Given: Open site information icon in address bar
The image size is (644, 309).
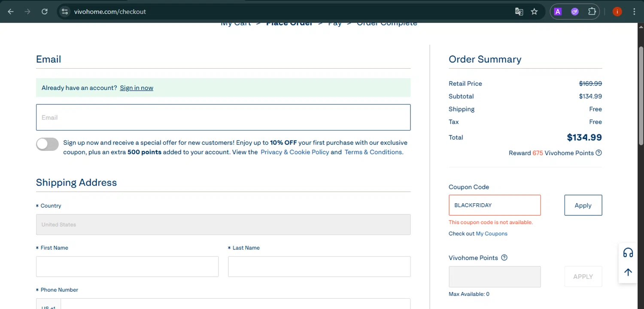Looking at the screenshot, I should 65,12.
